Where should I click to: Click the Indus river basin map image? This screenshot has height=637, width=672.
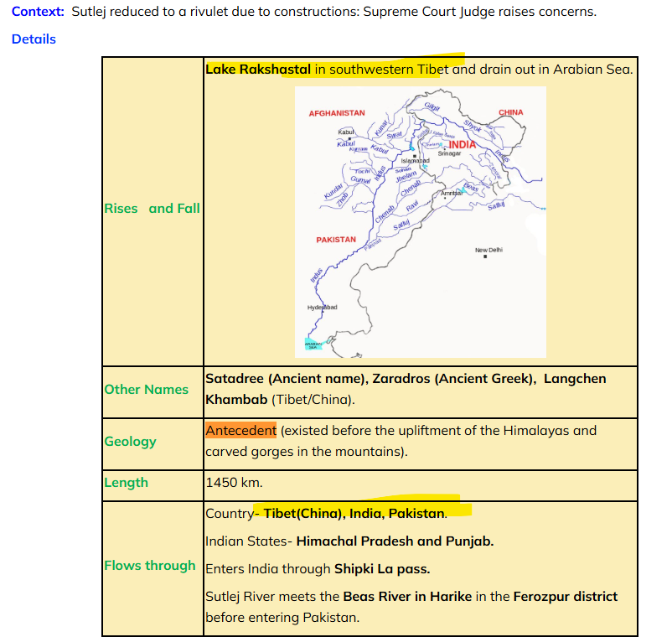(421, 222)
